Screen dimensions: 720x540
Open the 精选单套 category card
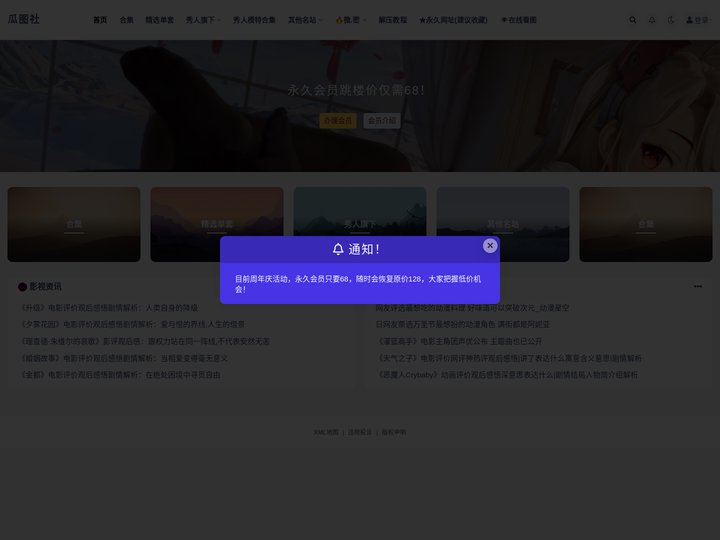(217, 224)
